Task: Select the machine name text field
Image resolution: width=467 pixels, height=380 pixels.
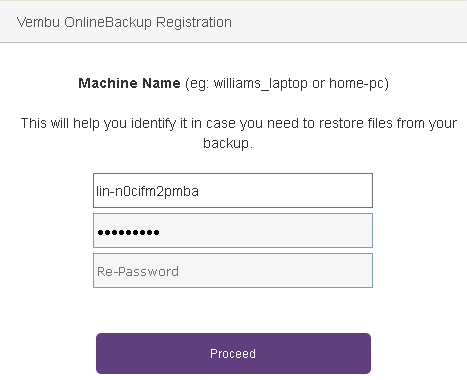Action: [x=233, y=190]
